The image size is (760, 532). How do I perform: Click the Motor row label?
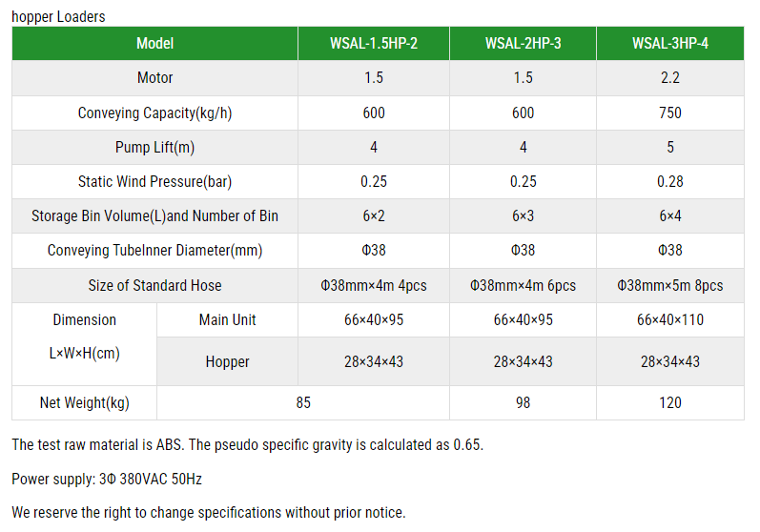point(154,78)
